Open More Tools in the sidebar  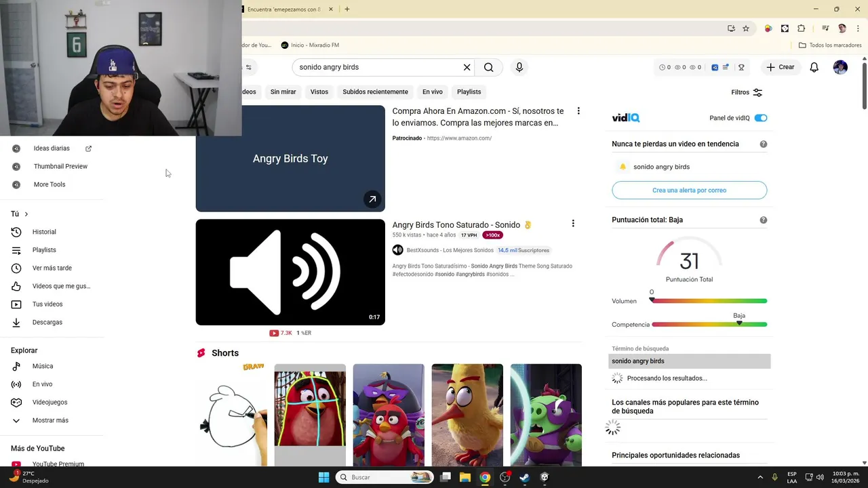pos(50,184)
